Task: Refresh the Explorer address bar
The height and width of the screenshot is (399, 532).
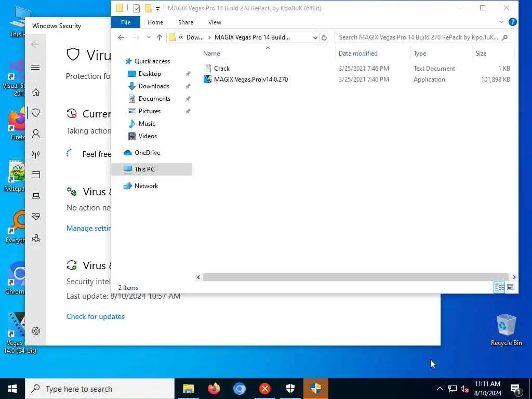Action: (324, 37)
